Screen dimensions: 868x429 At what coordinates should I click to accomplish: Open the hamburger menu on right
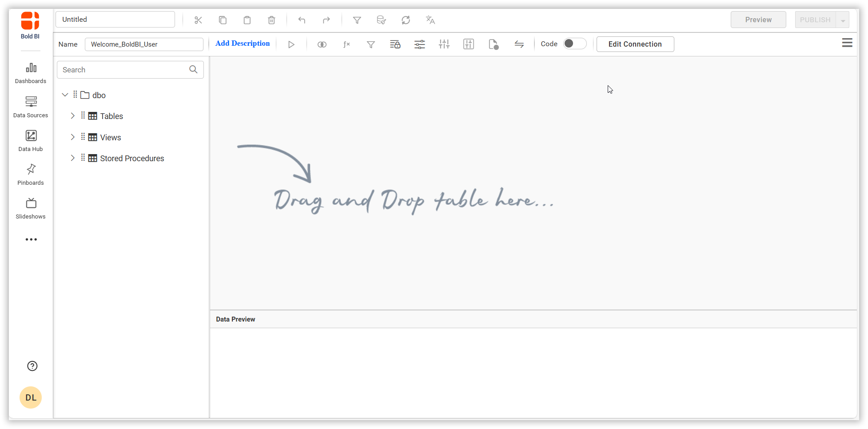(847, 43)
